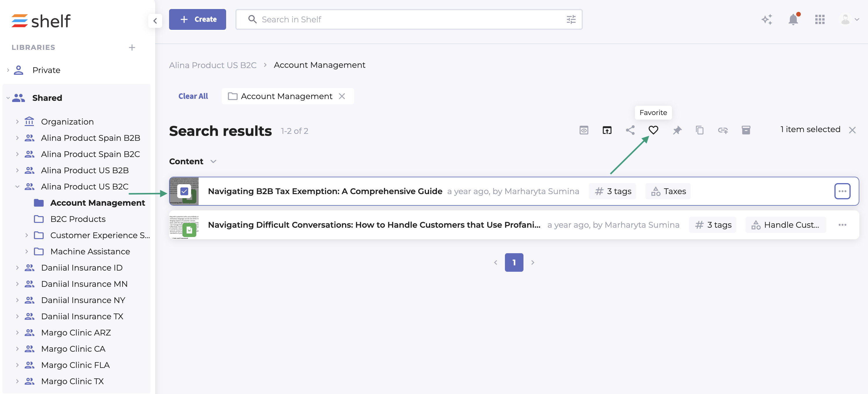Expand the Content sort dropdown
Viewport: 868px width, 394px height.
(213, 161)
